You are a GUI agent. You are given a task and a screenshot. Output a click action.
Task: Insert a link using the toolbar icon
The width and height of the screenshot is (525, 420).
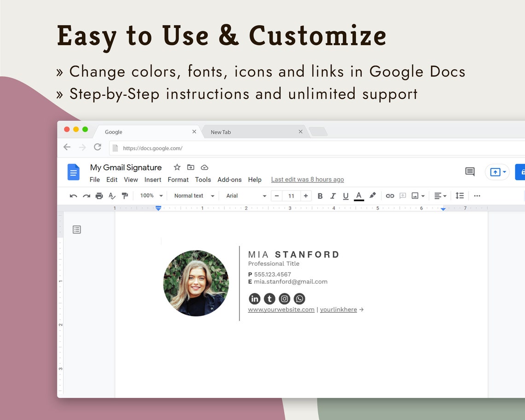390,196
